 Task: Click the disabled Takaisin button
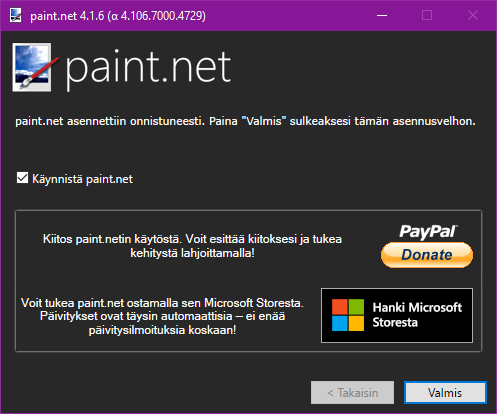tap(352, 393)
